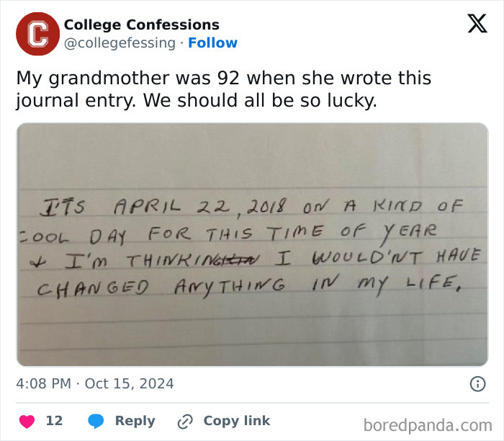This screenshot has width=504, height=441.
Task: Click the scribbled-out word after "THINKING"
Action: pyautogui.click(x=241, y=259)
